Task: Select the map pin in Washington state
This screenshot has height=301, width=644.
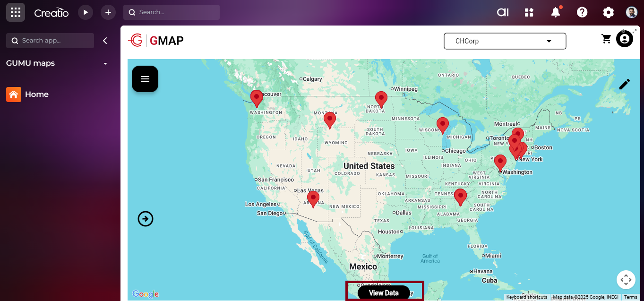Action: (x=257, y=99)
